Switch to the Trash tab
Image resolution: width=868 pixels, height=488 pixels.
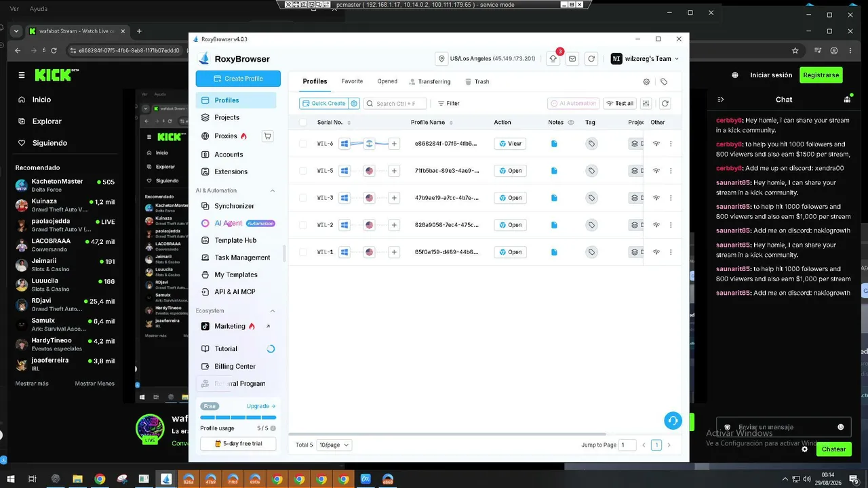click(x=477, y=81)
